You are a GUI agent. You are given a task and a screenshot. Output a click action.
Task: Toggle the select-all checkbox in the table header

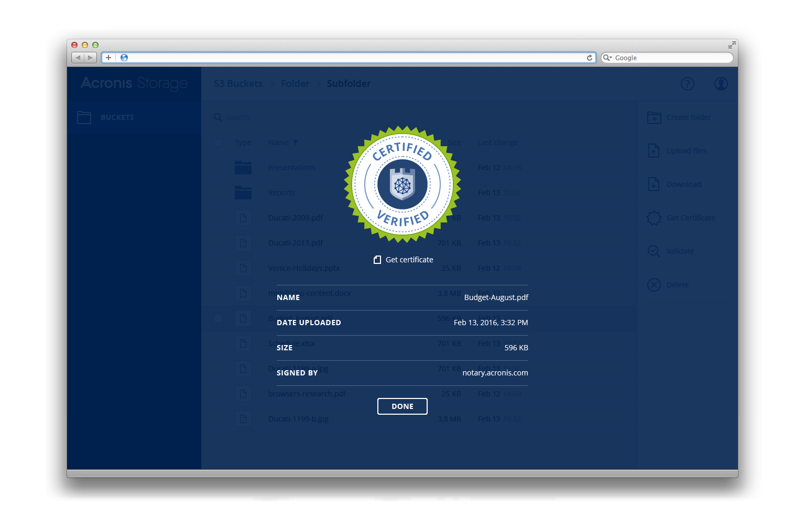pos(218,142)
